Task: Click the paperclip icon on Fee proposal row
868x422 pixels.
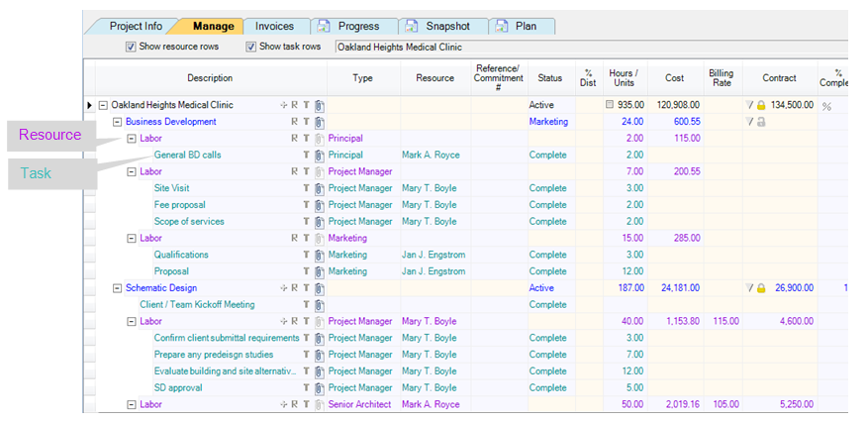Action: pos(320,205)
